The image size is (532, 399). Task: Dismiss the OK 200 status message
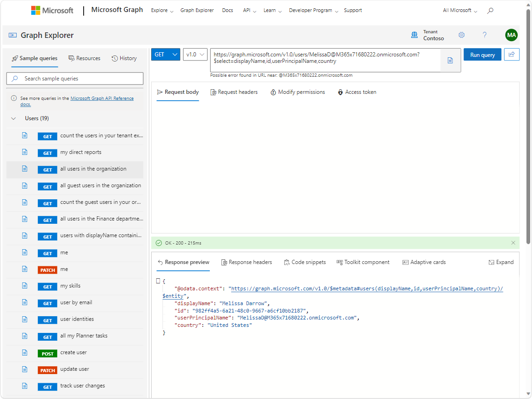click(x=513, y=243)
